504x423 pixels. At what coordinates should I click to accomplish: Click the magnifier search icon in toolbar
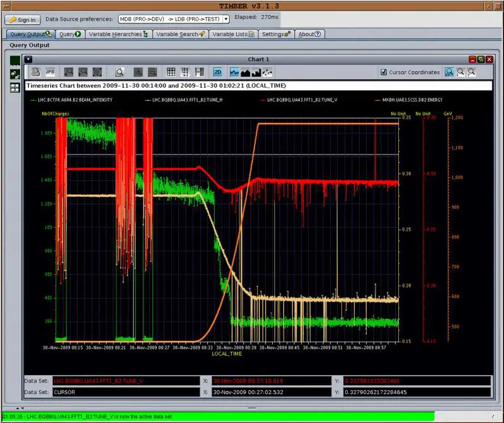119,72
